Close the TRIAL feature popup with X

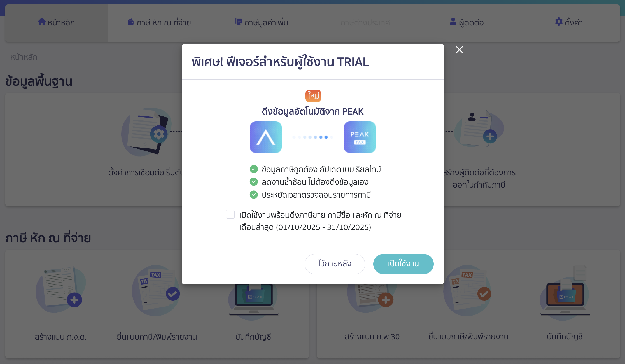coord(459,50)
